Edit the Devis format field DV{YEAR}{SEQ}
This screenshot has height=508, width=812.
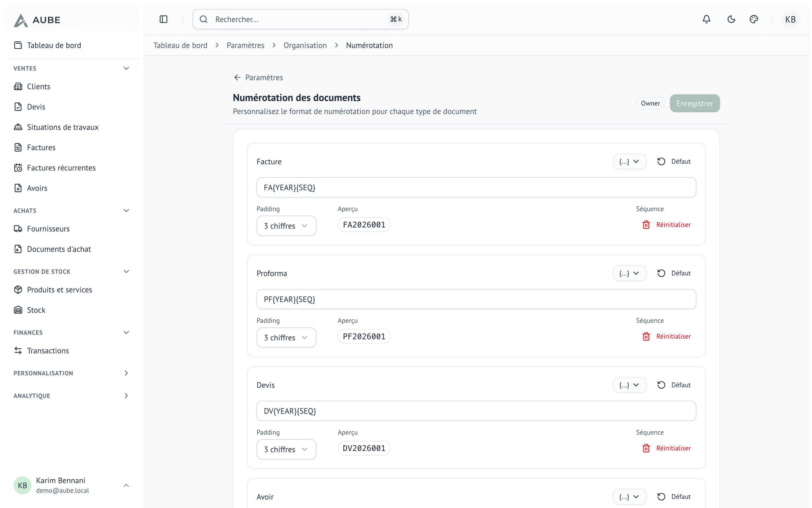pyautogui.click(x=476, y=411)
